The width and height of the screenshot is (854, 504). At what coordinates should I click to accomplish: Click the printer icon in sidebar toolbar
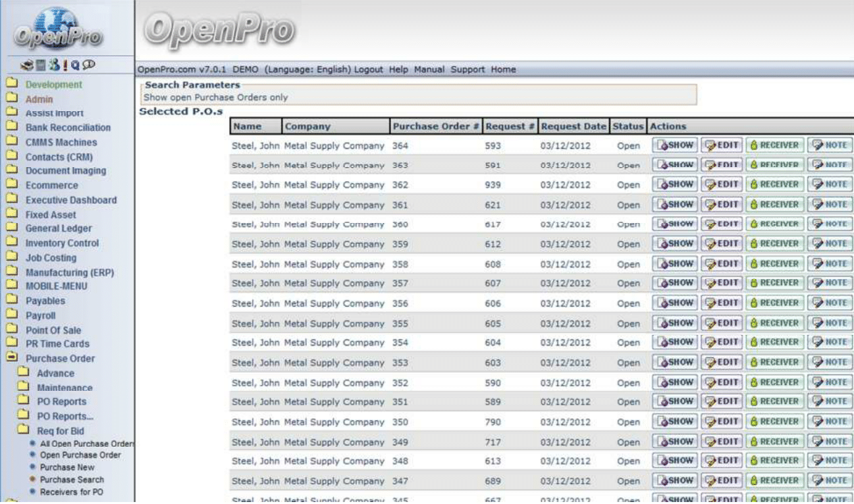26,64
